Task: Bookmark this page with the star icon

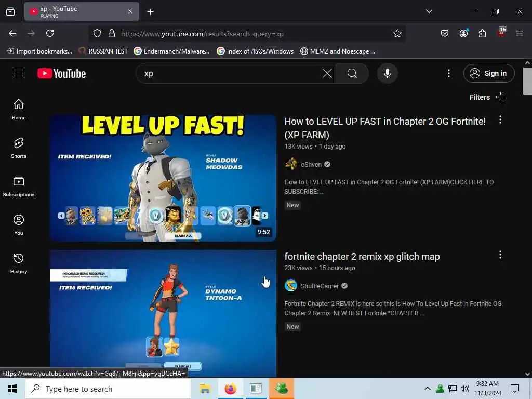Action: coord(397,33)
